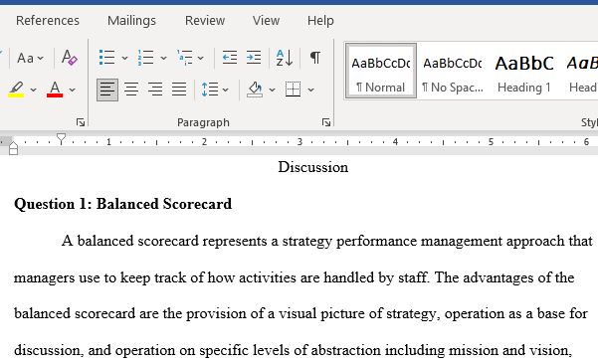Click the word 'managers' in the paragraph
Screen dimensions: 598x364
(44, 277)
